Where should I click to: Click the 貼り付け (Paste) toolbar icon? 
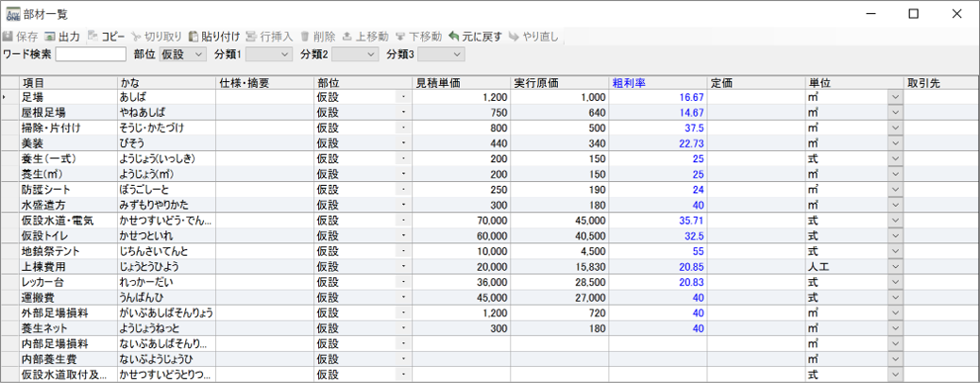pos(194,36)
